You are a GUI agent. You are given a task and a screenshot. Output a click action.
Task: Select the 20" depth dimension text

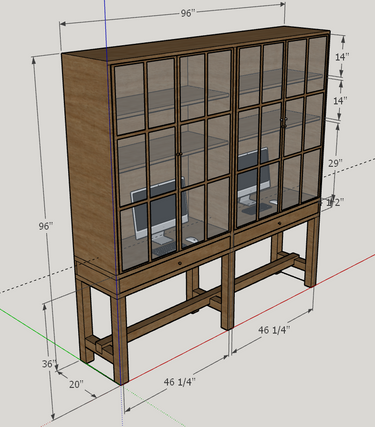[76, 384]
